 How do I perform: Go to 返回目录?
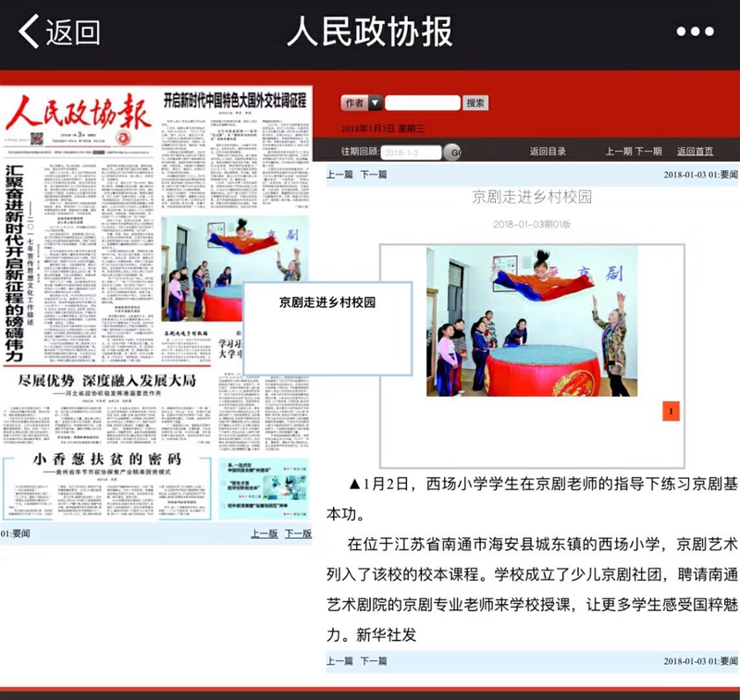click(548, 152)
